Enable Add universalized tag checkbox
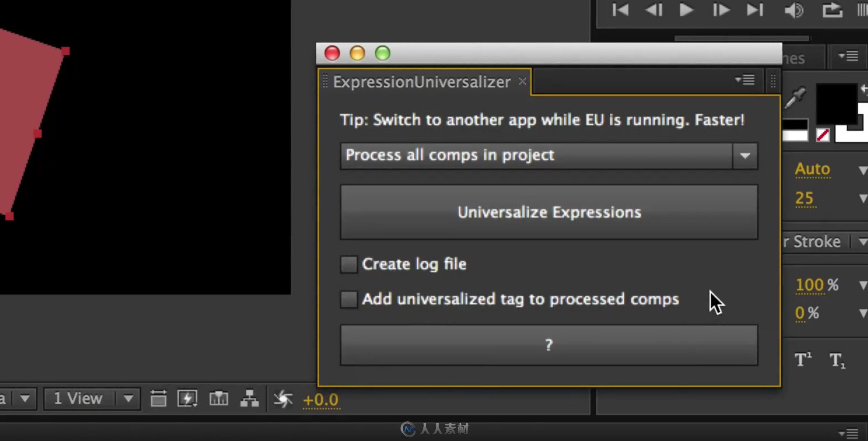Image resolution: width=868 pixels, height=441 pixels. [x=349, y=299]
